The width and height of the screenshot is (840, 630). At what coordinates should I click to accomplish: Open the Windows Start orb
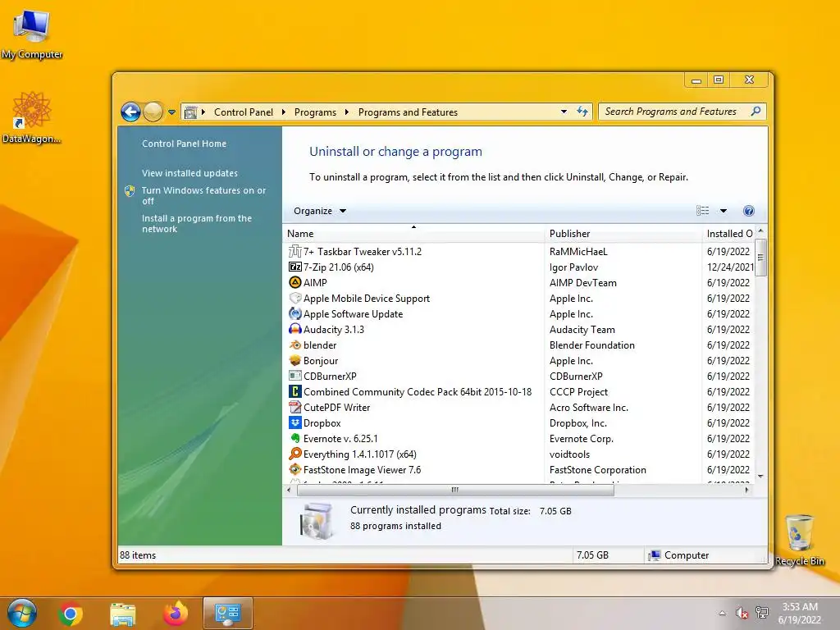[x=22, y=613]
